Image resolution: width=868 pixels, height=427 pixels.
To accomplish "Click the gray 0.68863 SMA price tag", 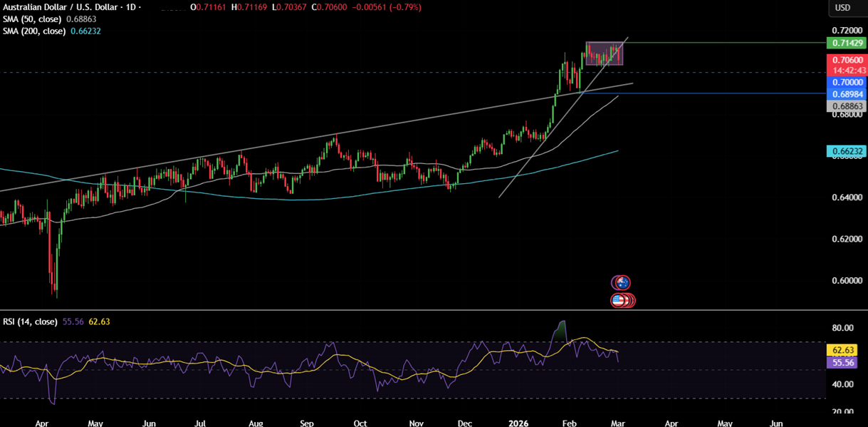I will pos(846,106).
